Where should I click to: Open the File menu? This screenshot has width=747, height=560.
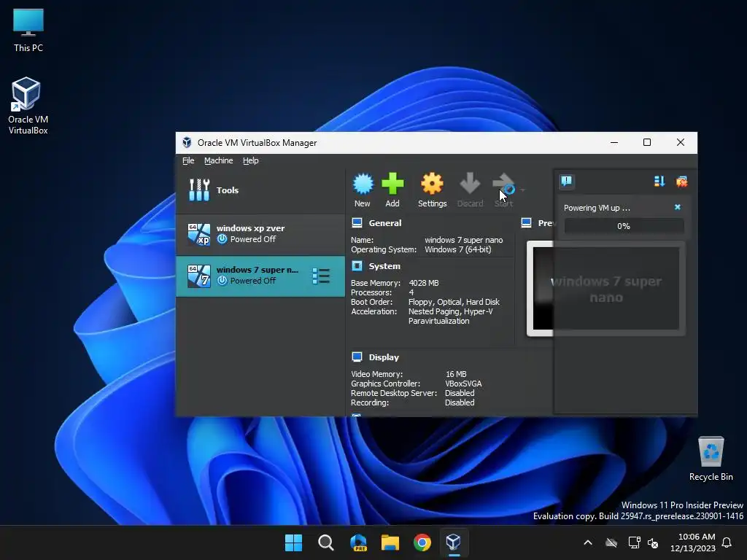[x=188, y=160]
